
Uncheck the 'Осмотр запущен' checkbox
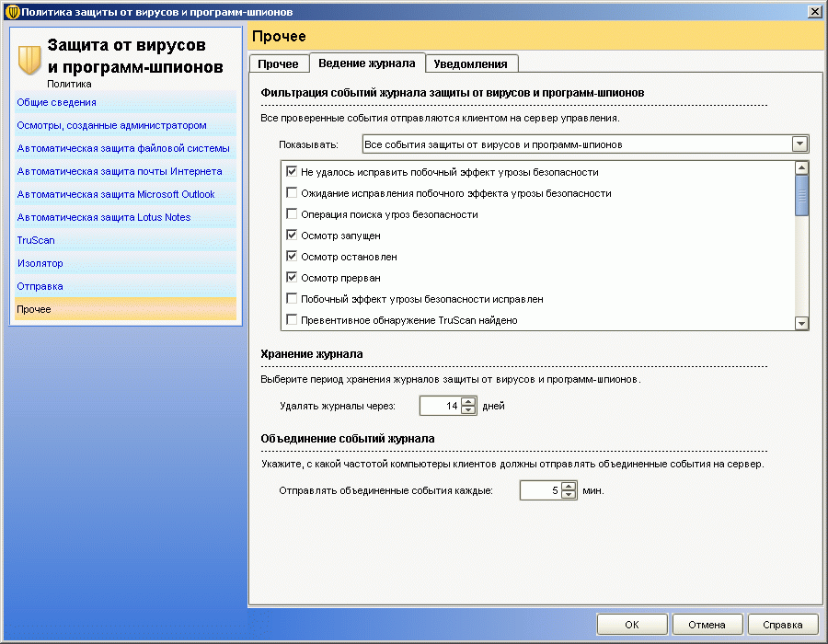point(292,235)
